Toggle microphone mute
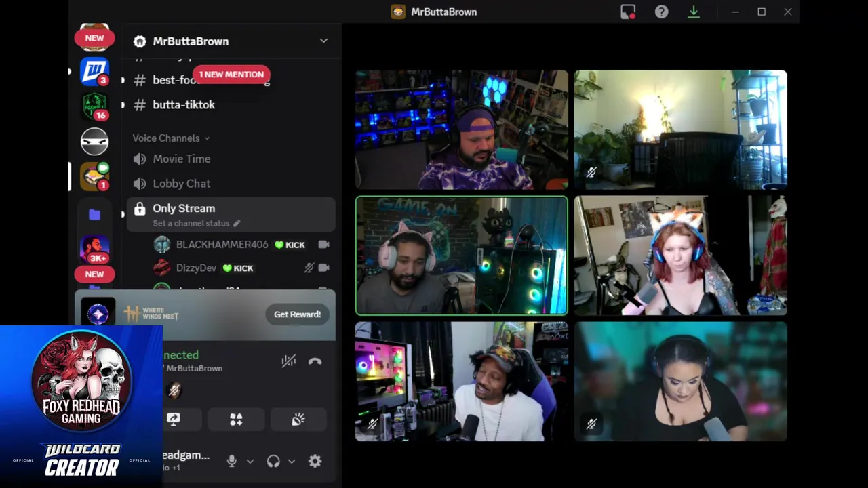Screen dimensions: 868x488 click(232, 461)
